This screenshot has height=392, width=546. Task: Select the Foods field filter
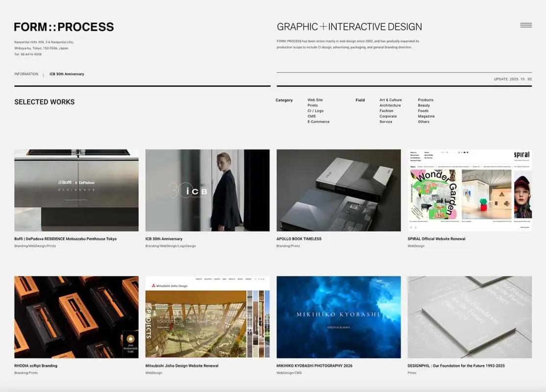pyautogui.click(x=423, y=111)
